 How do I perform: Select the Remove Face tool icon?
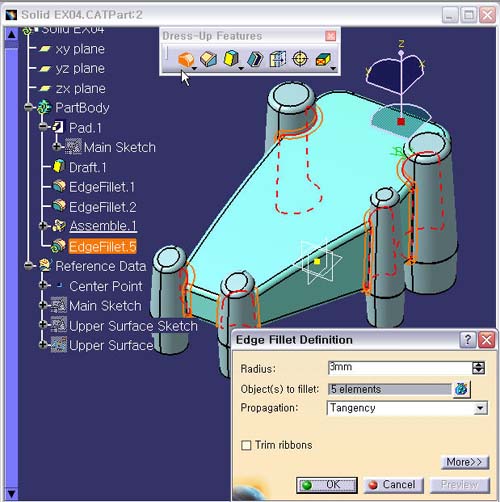(323, 60)
